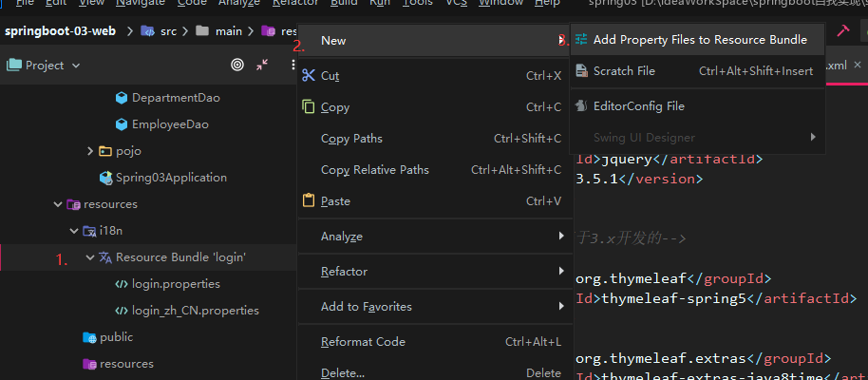Image resolution: width=868 pixels, height=380 pixels.
Task: Click the collapse all icon in Project panel
Action: [x=263, y=65]
